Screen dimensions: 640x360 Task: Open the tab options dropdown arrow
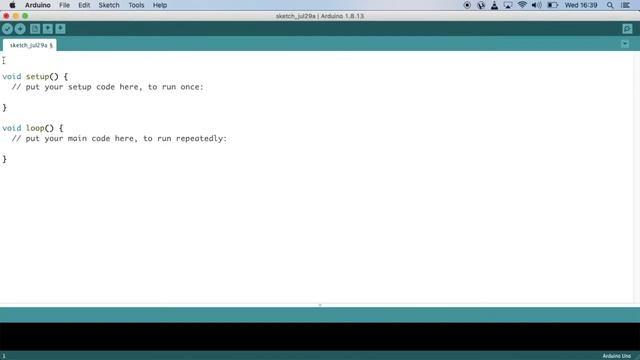625,44
